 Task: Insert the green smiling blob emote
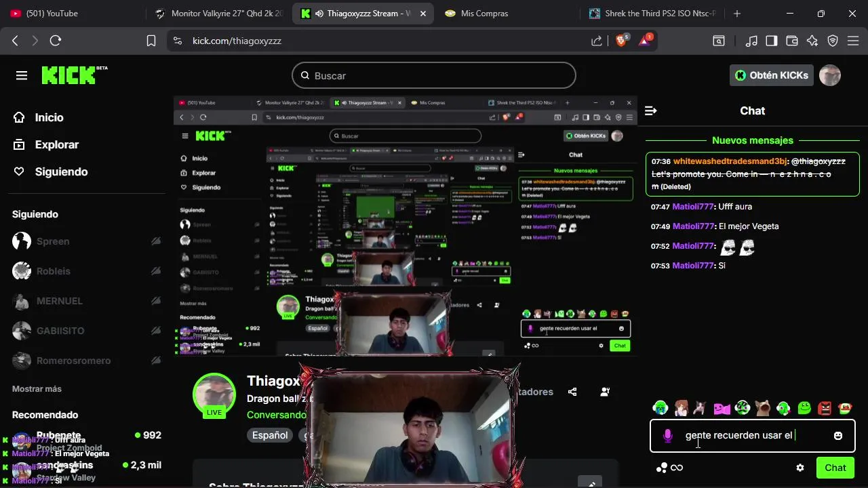tap(804, 408)
